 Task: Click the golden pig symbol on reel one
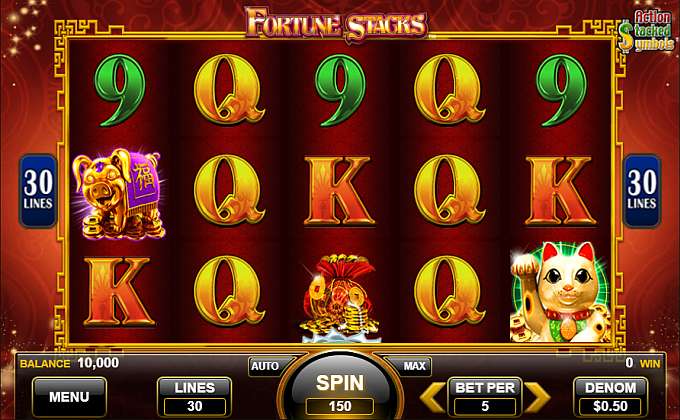(119, 194)
